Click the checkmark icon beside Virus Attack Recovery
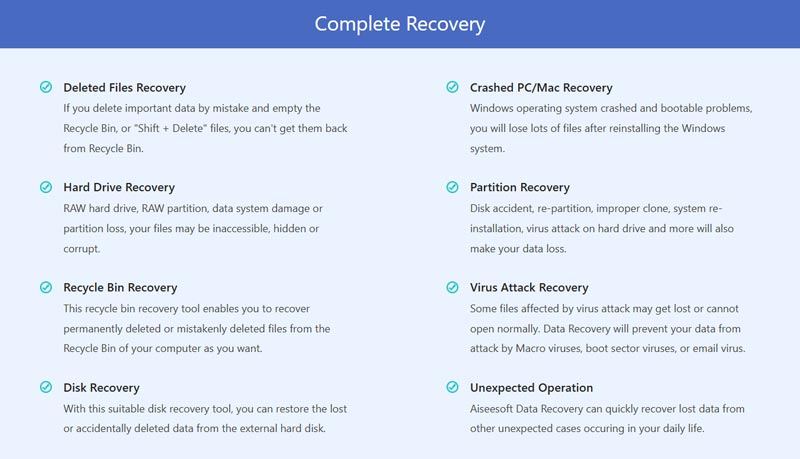 tap(453, 287)
